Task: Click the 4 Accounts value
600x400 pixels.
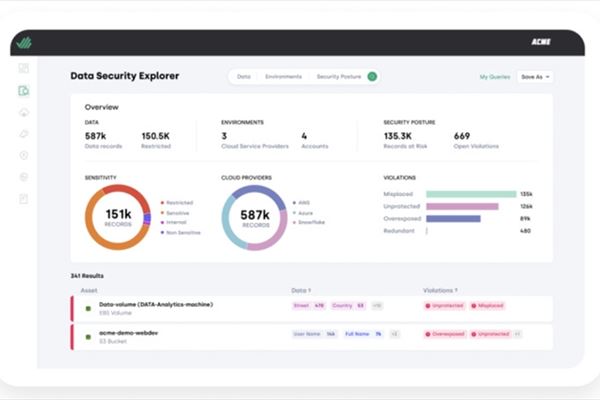Action: point(304,136)
